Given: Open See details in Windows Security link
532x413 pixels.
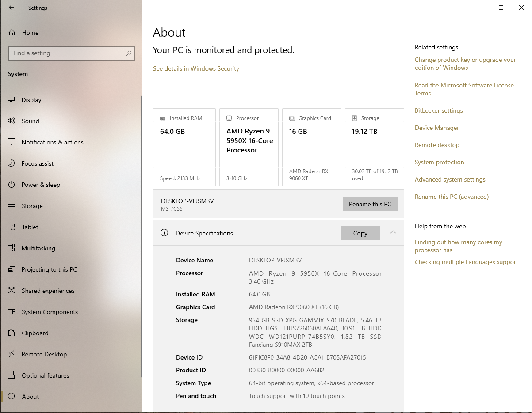Looking at the screenshot, I should pos(196,68).
